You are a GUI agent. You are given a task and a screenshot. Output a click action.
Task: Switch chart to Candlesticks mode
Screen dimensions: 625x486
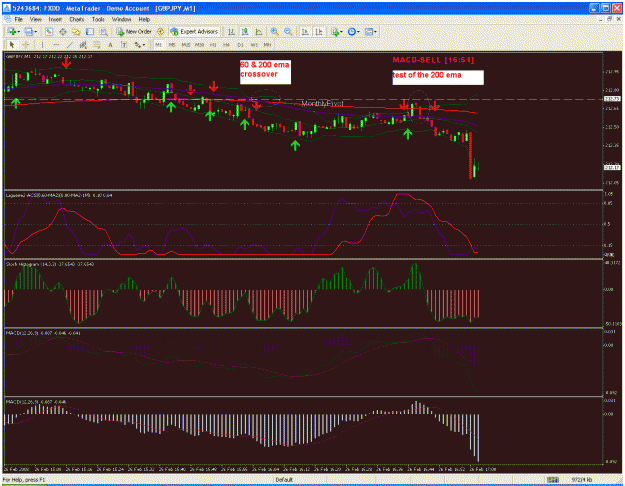coord(245,31)
